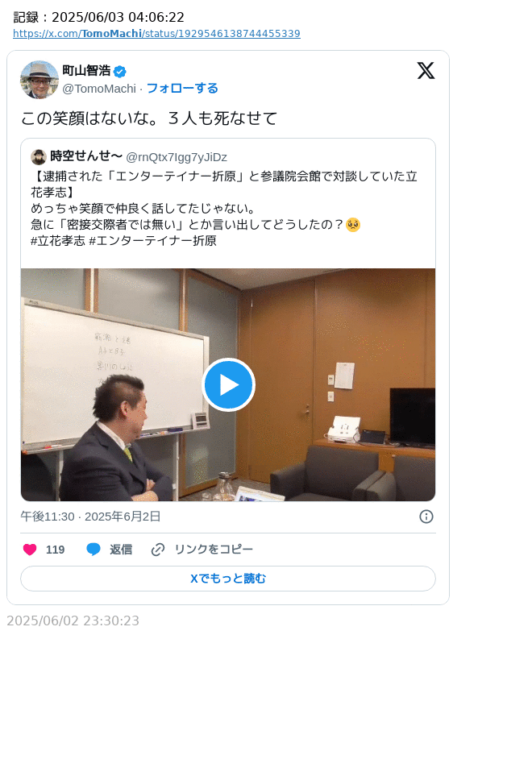Click the 119 likes count
The width and height of the screenshot is (532, 772).
[55, 550]
